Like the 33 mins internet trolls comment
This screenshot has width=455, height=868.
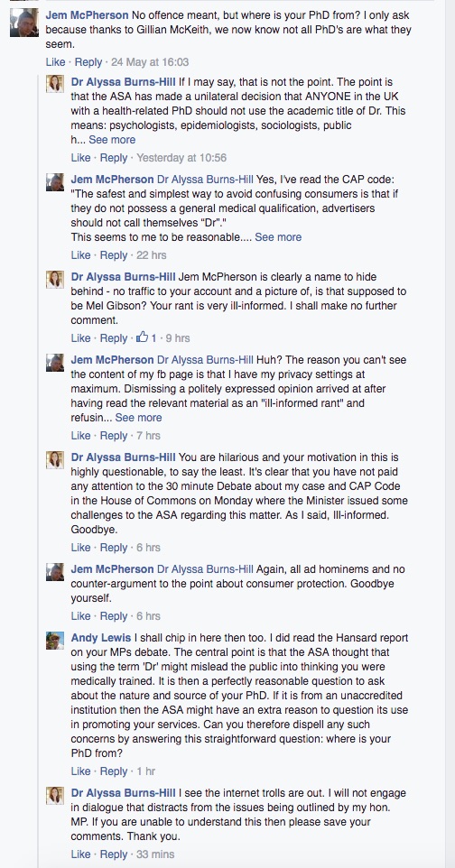pos(81,854)
